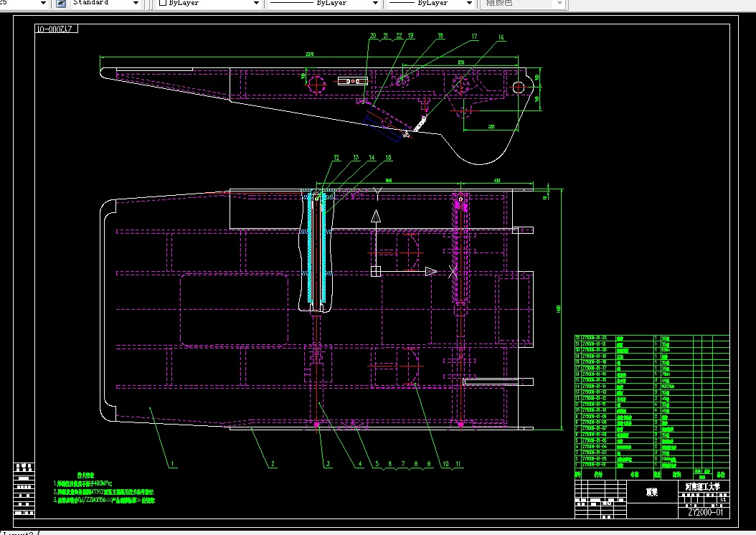
Task: Select the mirrored ZY2000-01 label at top-left
Action: pyautogui.click(x=55, y=29)
